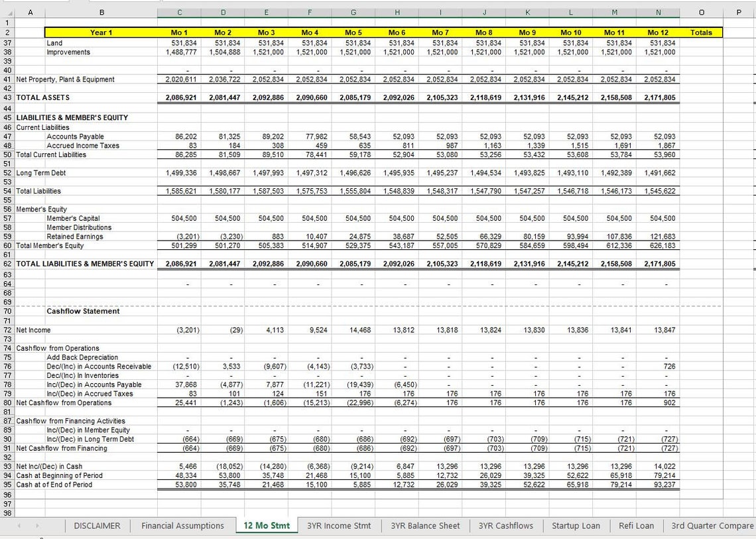The width and height of the screenshot is (756, 539).
Task: Select the 3YR Income Stmt tab
Action: click(x=339, y=525)
